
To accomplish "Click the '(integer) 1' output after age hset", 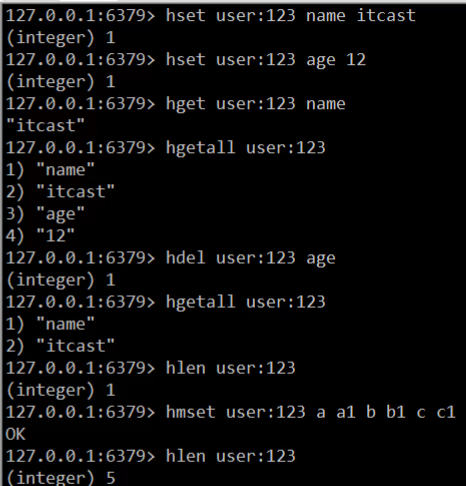I will coord(61,82).
